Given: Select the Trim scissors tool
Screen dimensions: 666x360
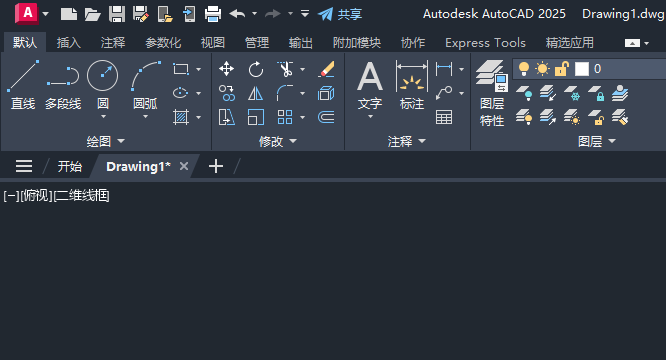Looking at the screenshot, I should click(x=285, y=69).
